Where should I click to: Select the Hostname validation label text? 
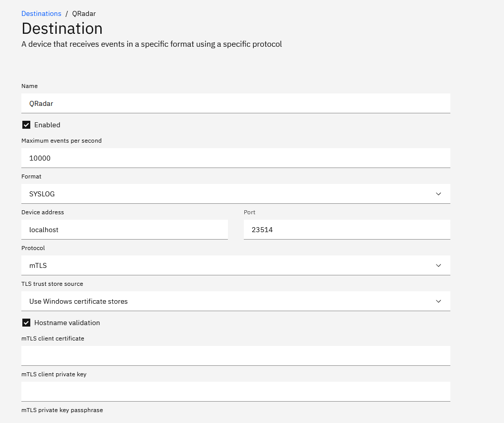tap(67, 323)
